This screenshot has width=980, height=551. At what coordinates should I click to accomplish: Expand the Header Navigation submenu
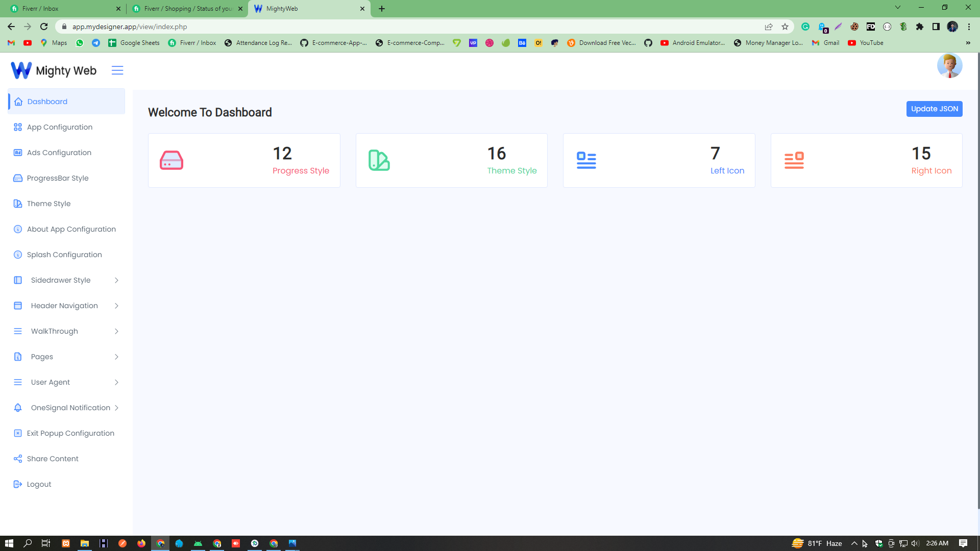[116, 306]
